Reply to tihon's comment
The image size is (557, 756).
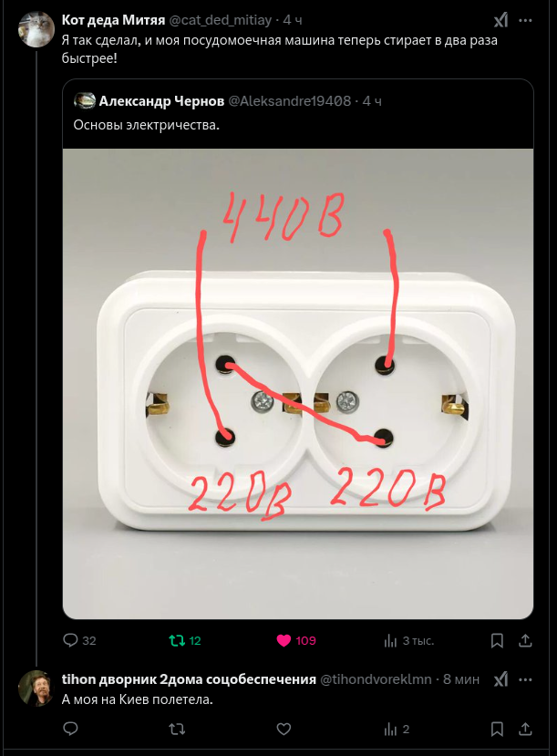(x=70, y=729)
